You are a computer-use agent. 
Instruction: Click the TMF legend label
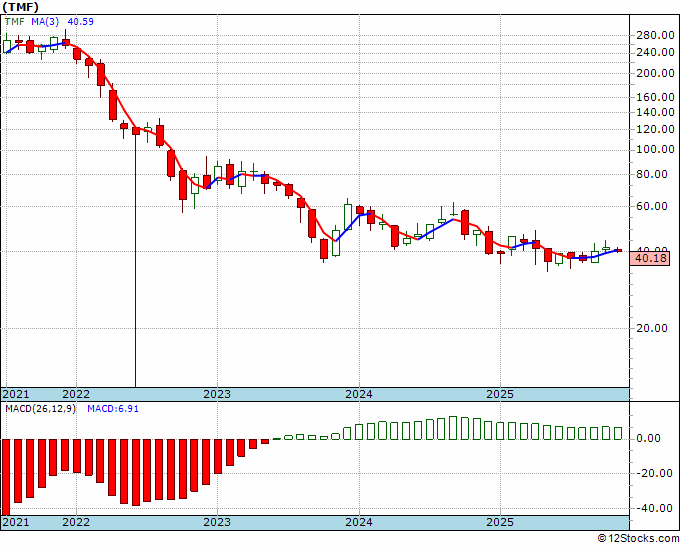(x=15, y=21)
